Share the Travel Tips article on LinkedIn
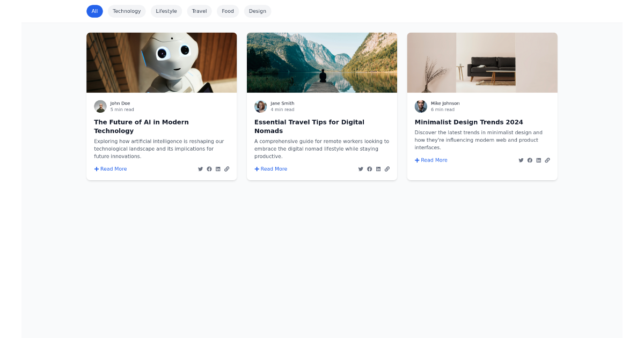644x338 pixels. pos(378,168)
